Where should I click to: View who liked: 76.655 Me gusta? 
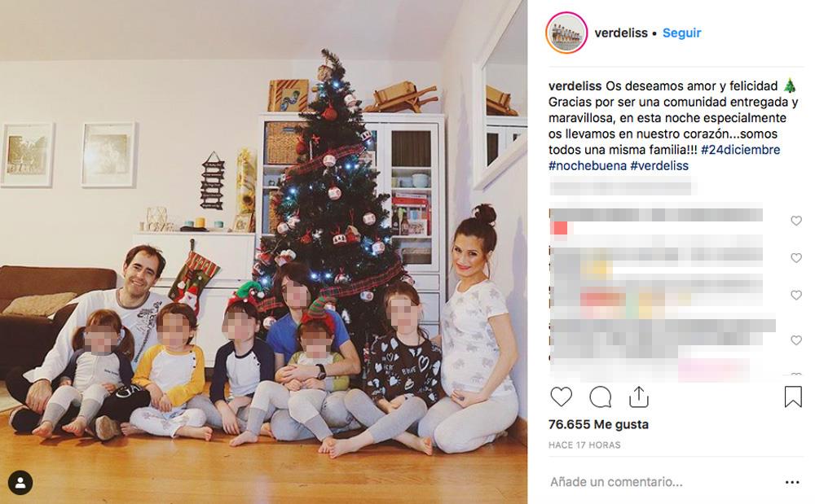coord(598,424)
